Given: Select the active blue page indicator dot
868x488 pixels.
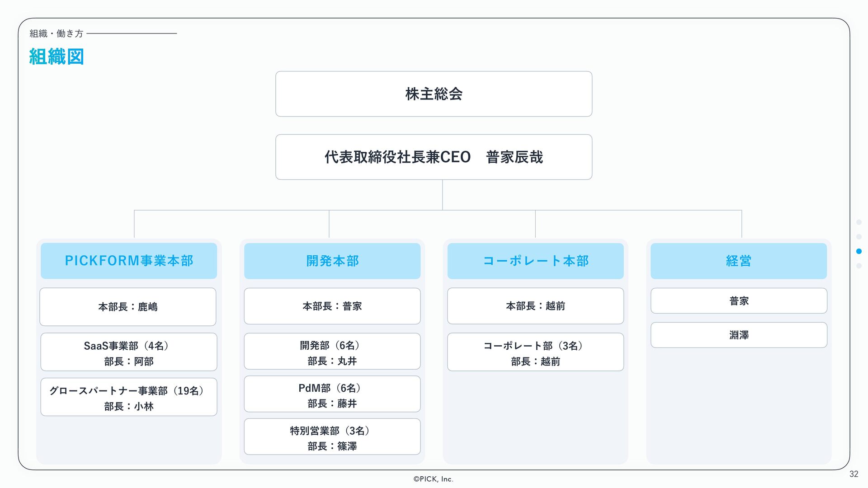Looking at the screenshot, I should (x=859, y=251).
